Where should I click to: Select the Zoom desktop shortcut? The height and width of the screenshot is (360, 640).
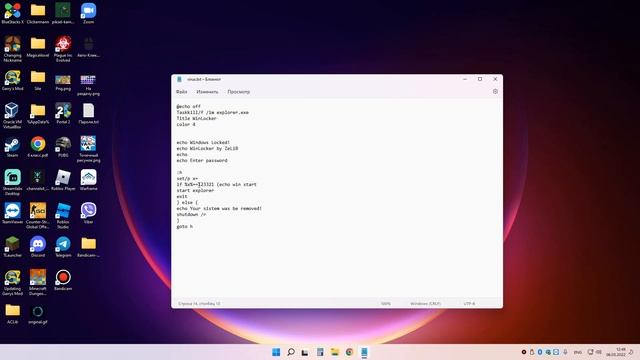pos(89,13)
